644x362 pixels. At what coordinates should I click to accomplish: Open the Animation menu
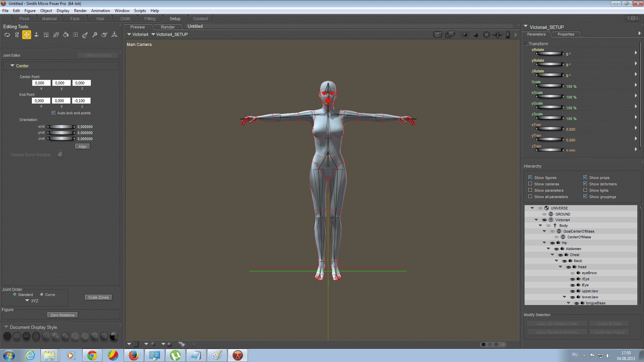point(101,11)
